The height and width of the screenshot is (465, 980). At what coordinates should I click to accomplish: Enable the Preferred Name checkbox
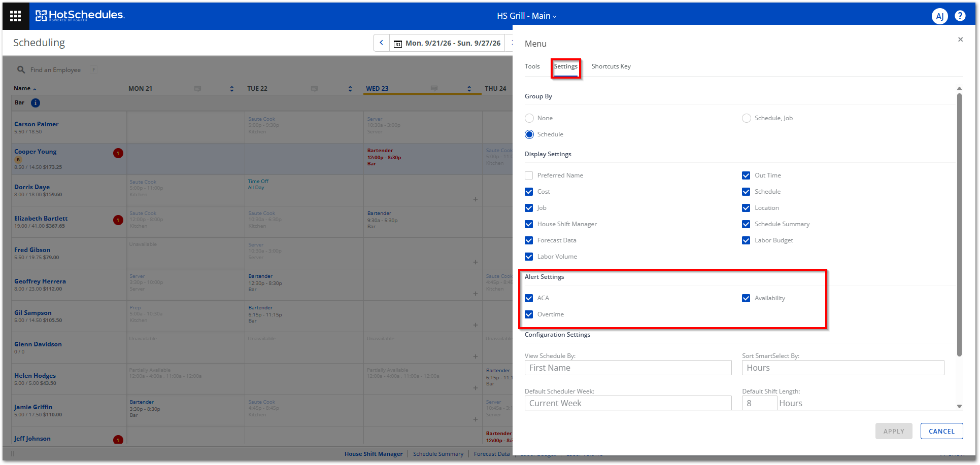pos(529,175)
